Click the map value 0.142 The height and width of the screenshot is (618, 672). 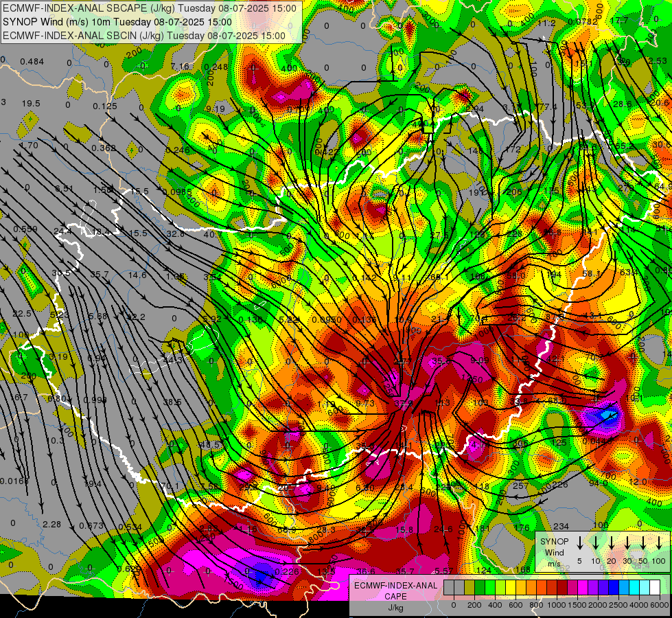click(364, 278)
